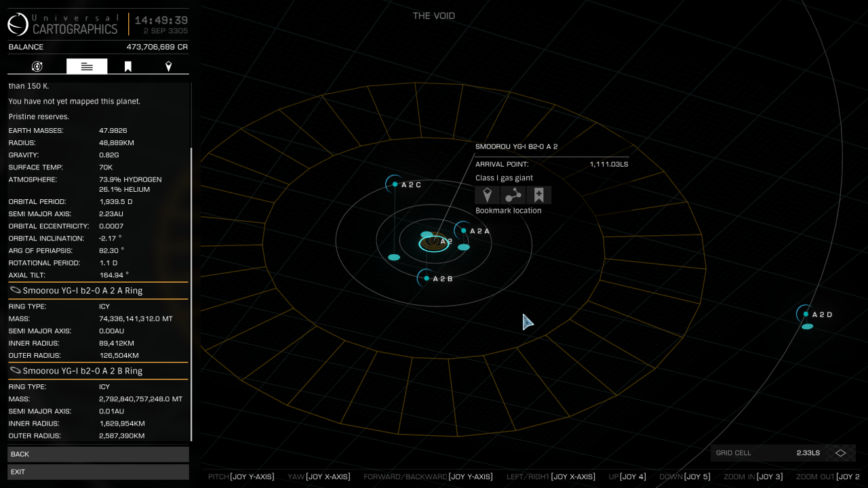
Task: Select the A 2 A moon marker
Action: 464,230
